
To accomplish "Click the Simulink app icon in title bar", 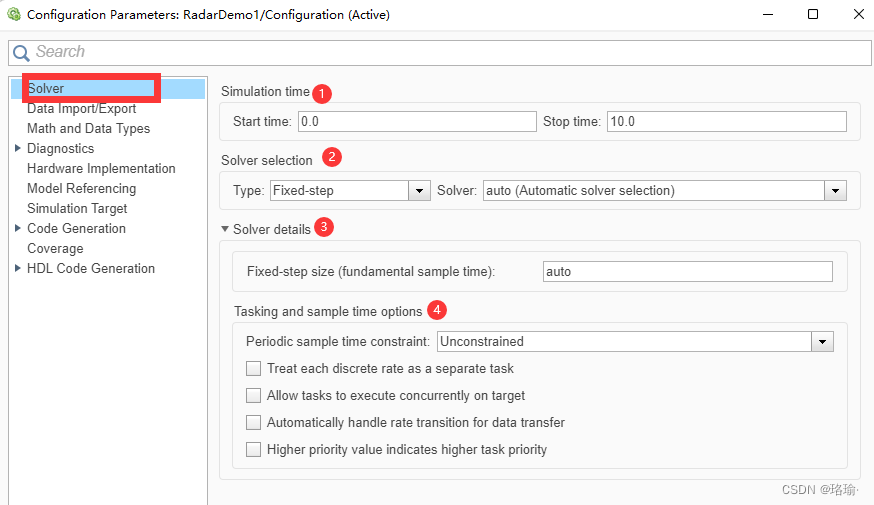I will point(13,15).
